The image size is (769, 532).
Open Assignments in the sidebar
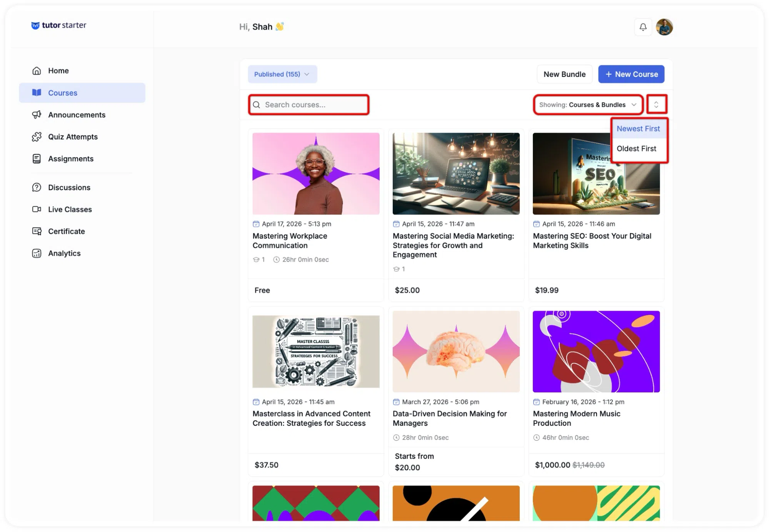point(82,159)
